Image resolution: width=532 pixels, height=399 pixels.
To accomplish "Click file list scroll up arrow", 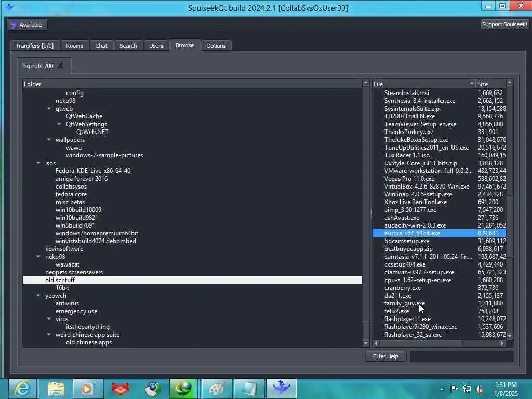I will tap(510, 83).
